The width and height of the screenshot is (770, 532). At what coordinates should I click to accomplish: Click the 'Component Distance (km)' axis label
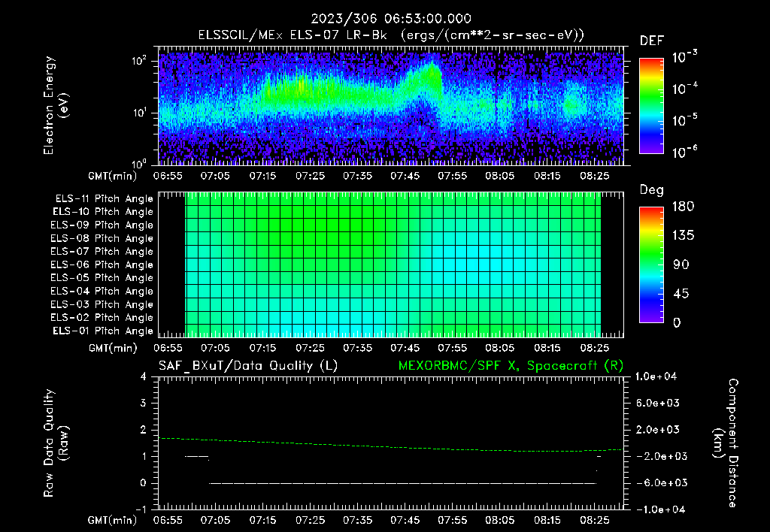tap(726, 443)
